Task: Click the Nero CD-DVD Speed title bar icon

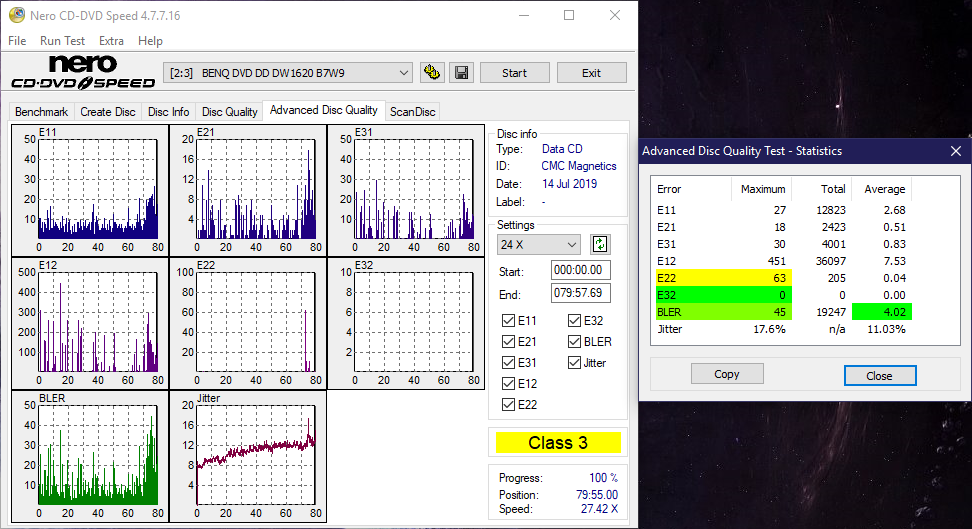Action: 17,15
